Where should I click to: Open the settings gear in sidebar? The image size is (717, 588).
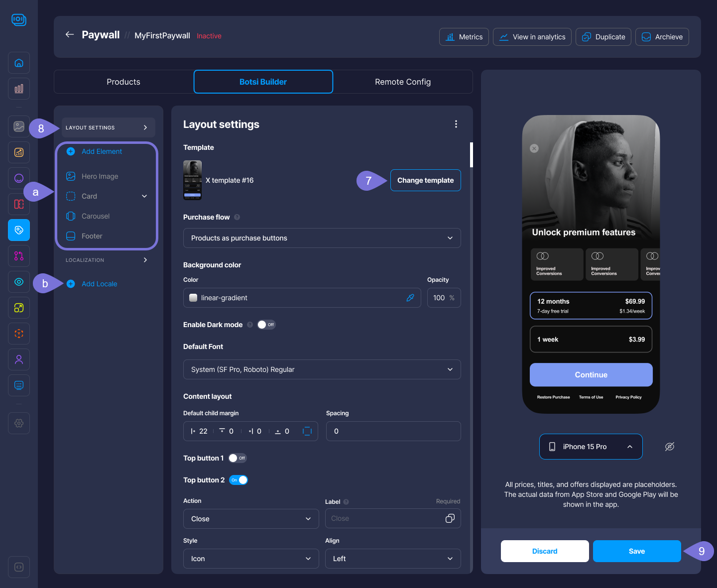point(19,423)
